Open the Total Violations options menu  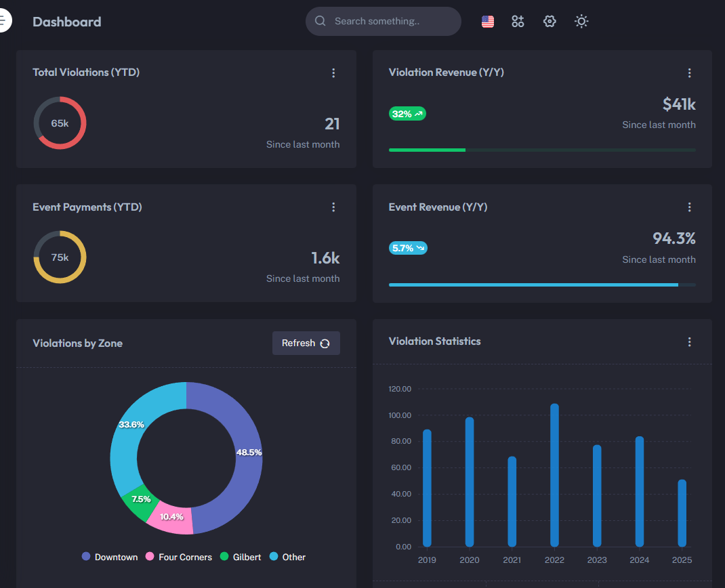click(333, 72)
